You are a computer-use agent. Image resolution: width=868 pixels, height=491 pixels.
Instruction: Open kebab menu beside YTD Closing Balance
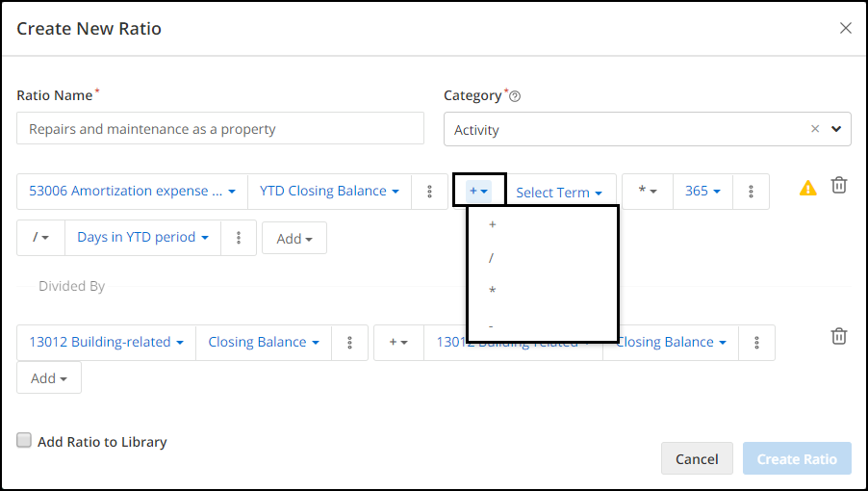pyautogui.click(x=429, y=192)
